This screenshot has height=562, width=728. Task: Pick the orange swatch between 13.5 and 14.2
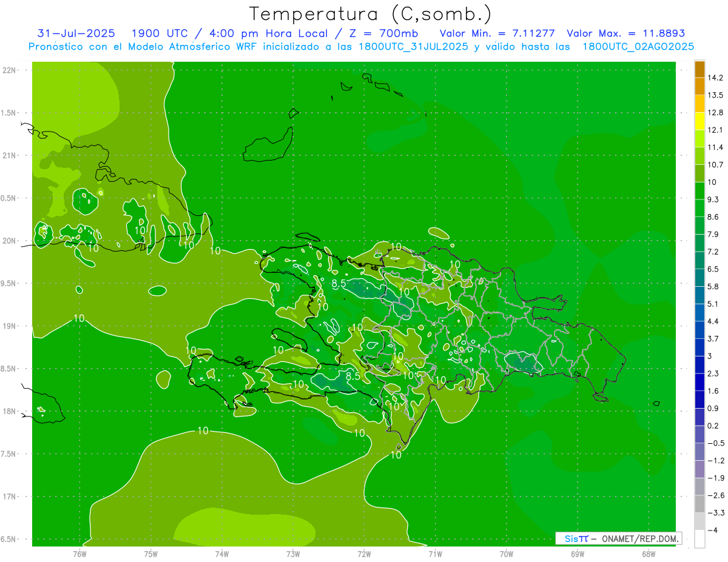[699, 87]
